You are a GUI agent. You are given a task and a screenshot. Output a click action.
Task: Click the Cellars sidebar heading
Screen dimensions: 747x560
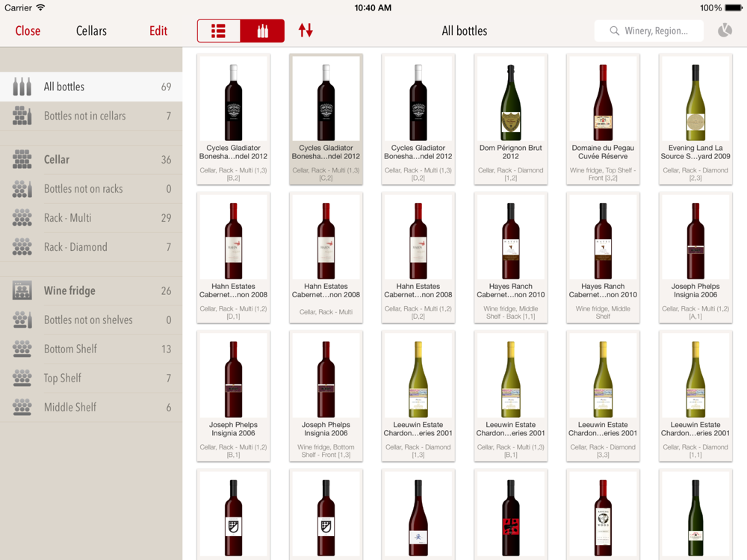pyautogui.click(x=91, y=31)
